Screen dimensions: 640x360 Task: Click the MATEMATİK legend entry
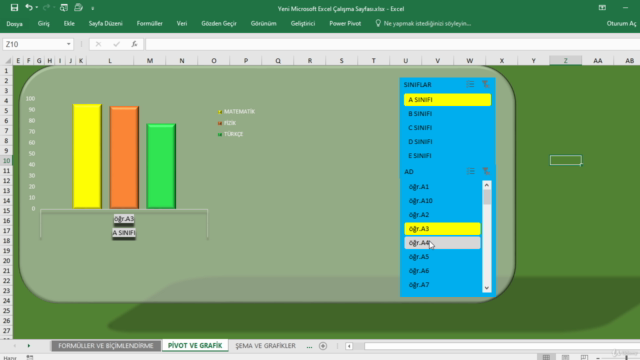236,111
